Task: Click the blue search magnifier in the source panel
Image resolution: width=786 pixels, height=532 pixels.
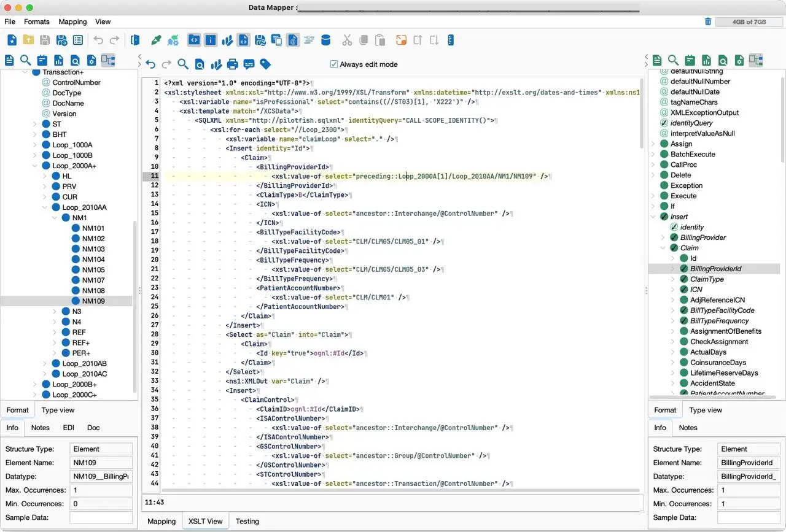Action: (x=25, y=60)
